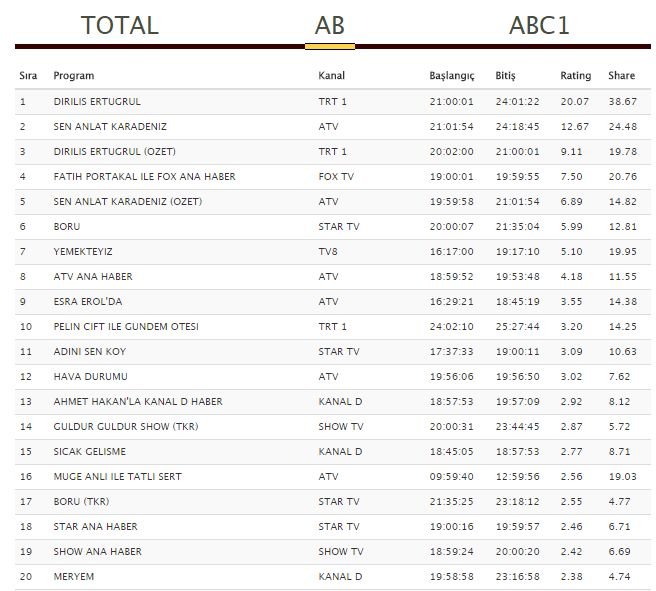Select the BORU program on STAR TV
Screen dimensions: 656x591
(x=67, y=227)
